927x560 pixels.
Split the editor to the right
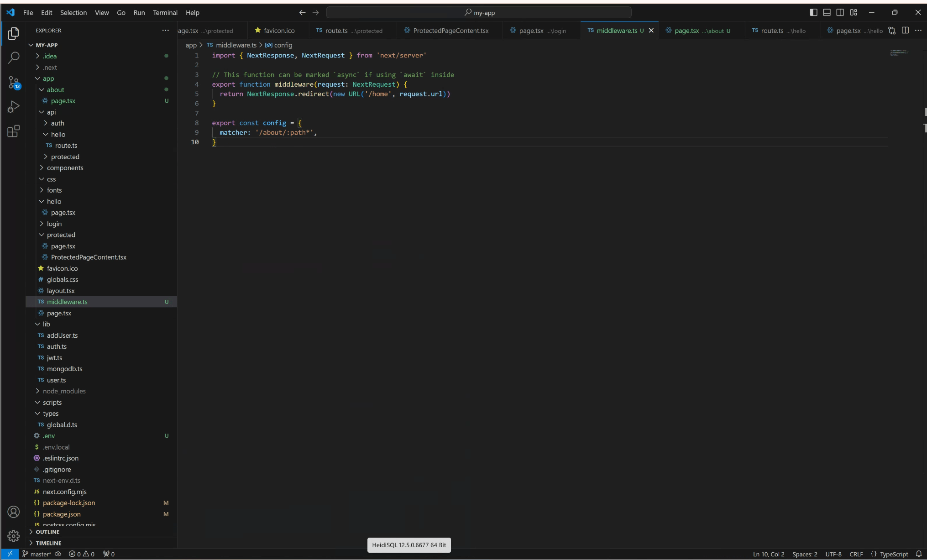(905, 31)
